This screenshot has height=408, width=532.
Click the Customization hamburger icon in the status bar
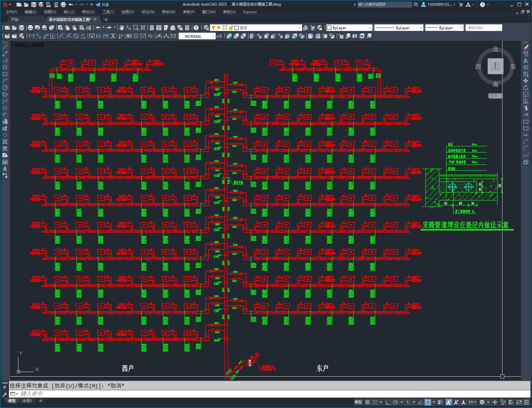526,402
